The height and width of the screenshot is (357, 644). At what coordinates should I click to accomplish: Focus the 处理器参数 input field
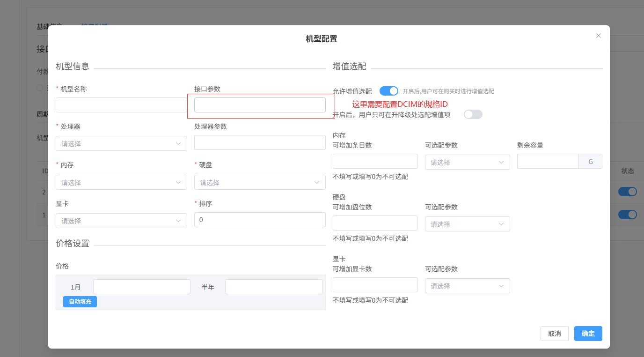click(x=260, y=142)
